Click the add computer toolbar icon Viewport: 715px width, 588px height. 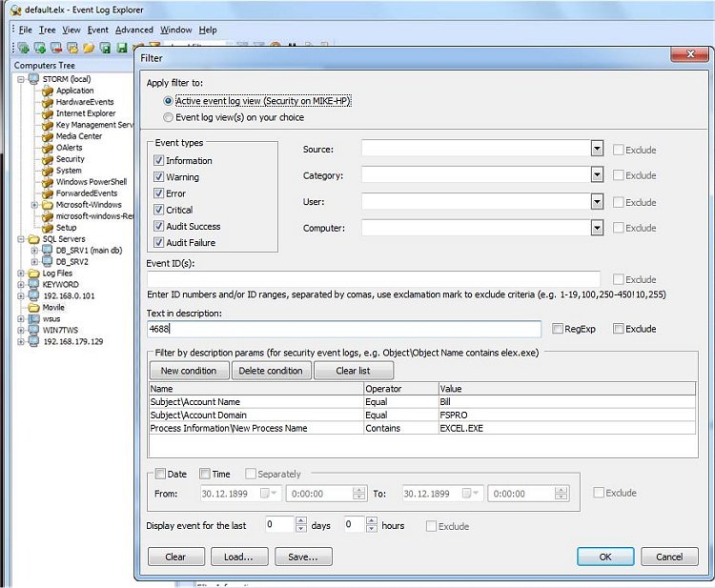39,48
